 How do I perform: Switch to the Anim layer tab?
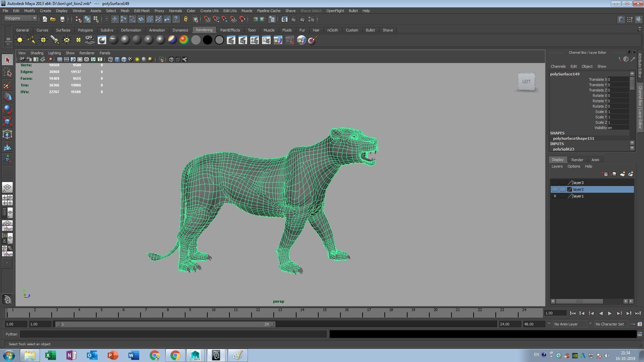click(595, 160)
